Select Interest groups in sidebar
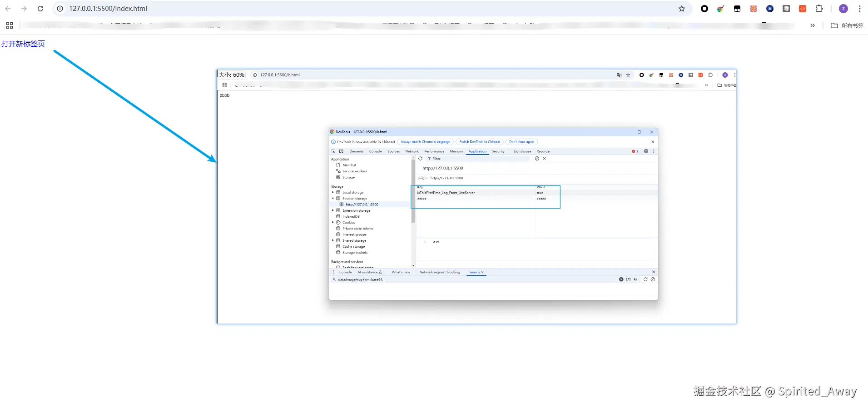This screenshot has height=409, width=868. click(354, 234)
